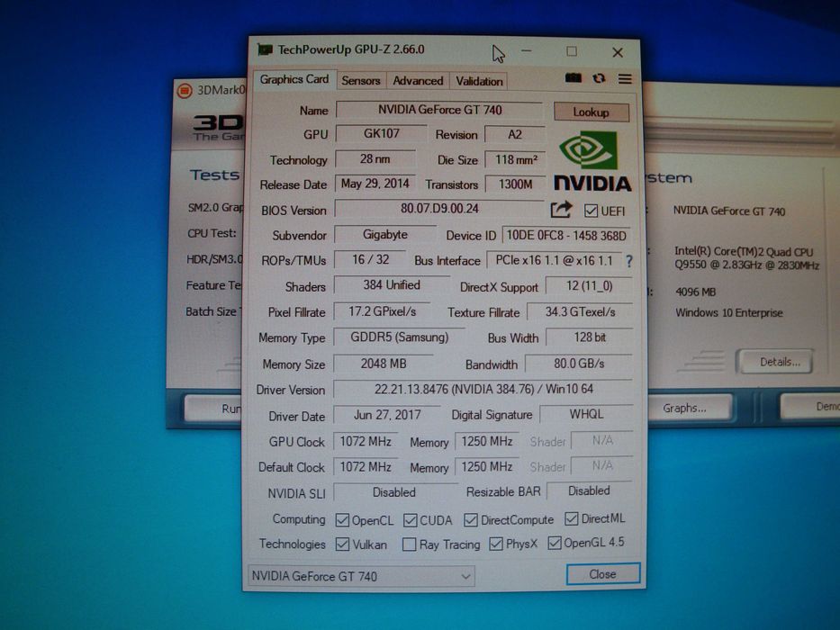Image resolution: width=840 pixels, height=630 pixels.
Task: Click the Run button in 3DMark window
Action: point(214,409)
